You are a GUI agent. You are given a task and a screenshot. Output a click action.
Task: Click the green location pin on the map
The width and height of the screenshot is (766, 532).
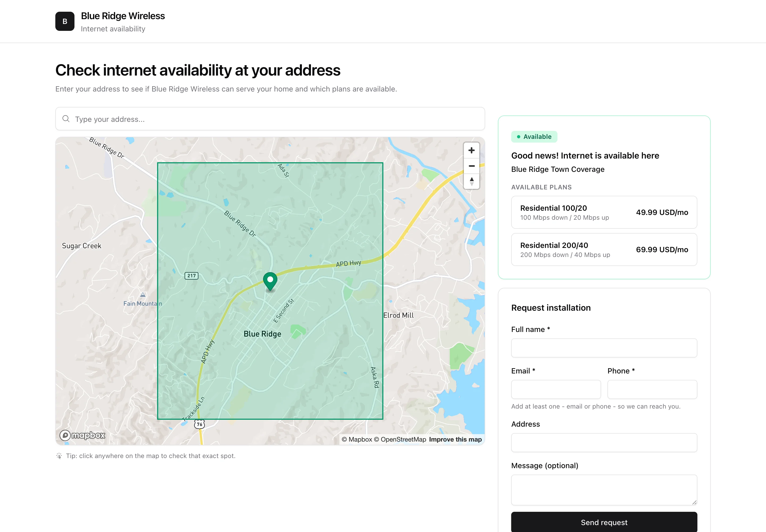click(x=270, y=282)
